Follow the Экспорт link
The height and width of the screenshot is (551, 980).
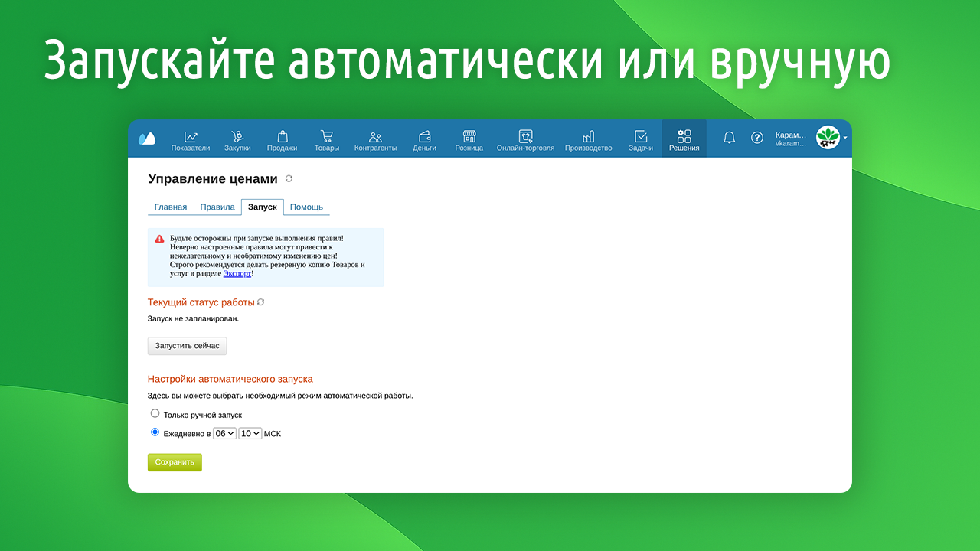pos(237,273)
